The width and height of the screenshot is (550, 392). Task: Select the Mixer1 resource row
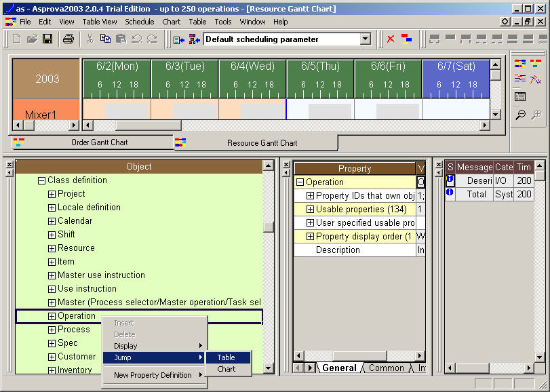click(46, 110)
